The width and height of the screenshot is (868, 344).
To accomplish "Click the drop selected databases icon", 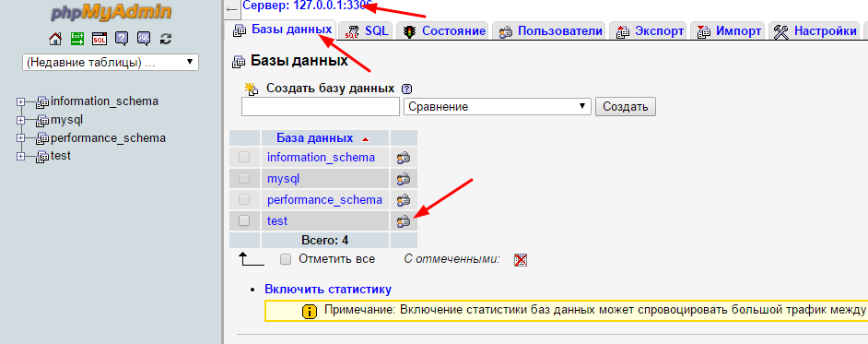I will pyautogui.click(x=520, y=260).
